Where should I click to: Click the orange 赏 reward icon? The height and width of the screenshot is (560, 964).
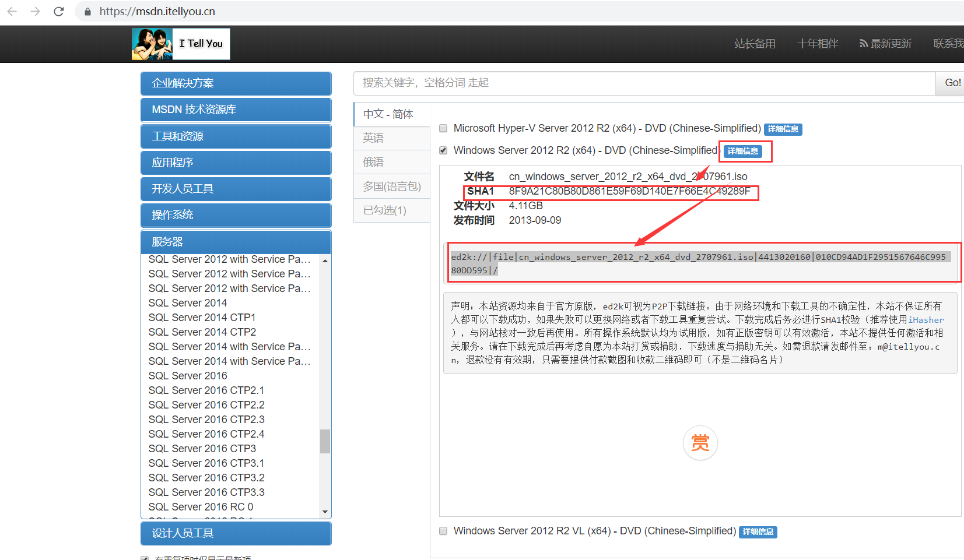tap(700, 443)
